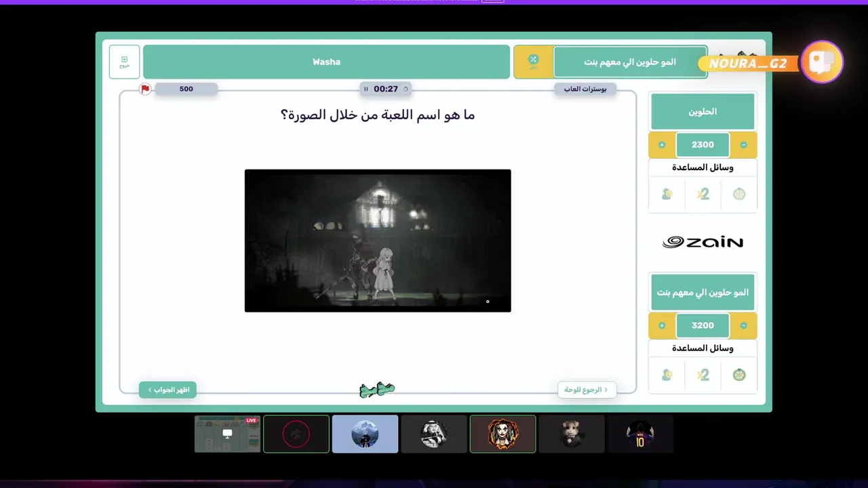Increase الحلوين team score with plus
This screenshot has height=488, width=868.
(662, 145)
